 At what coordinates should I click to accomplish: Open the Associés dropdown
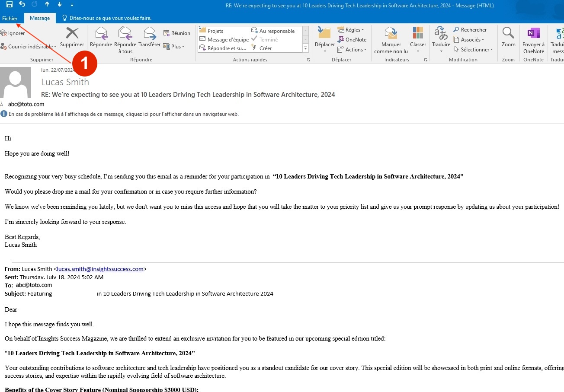(469, 39)
